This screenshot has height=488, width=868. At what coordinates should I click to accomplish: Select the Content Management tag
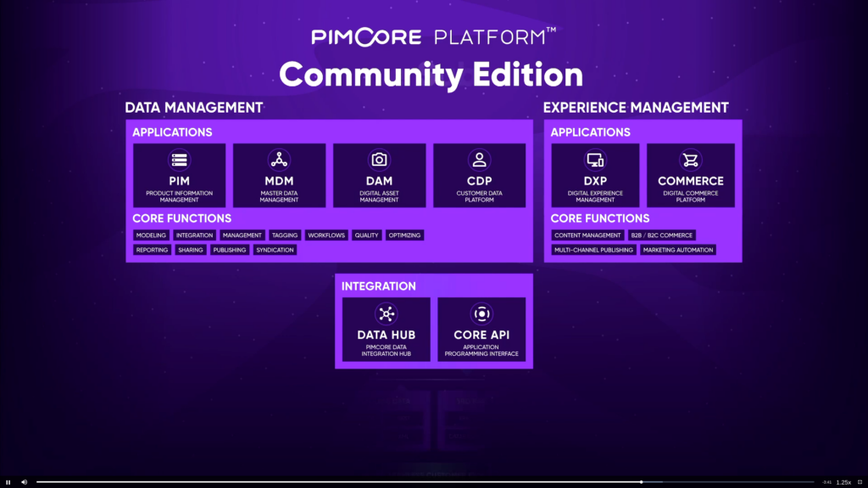pyautogui.click(x=587, y=236)
